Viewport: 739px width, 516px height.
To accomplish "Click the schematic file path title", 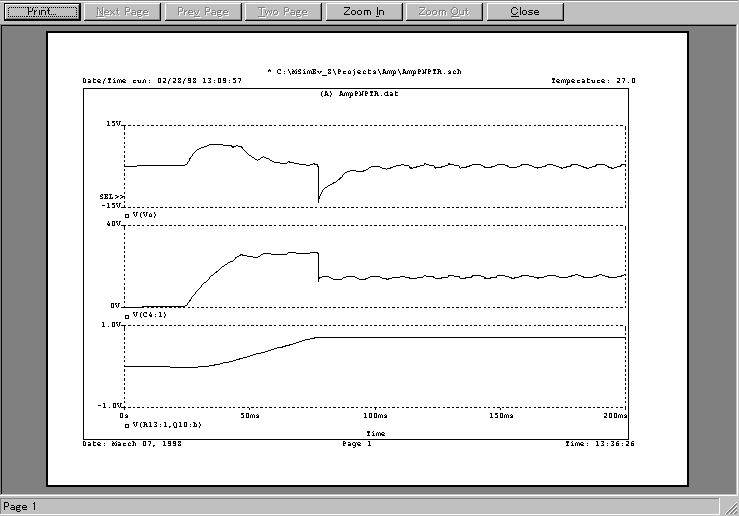I will 365,72.
